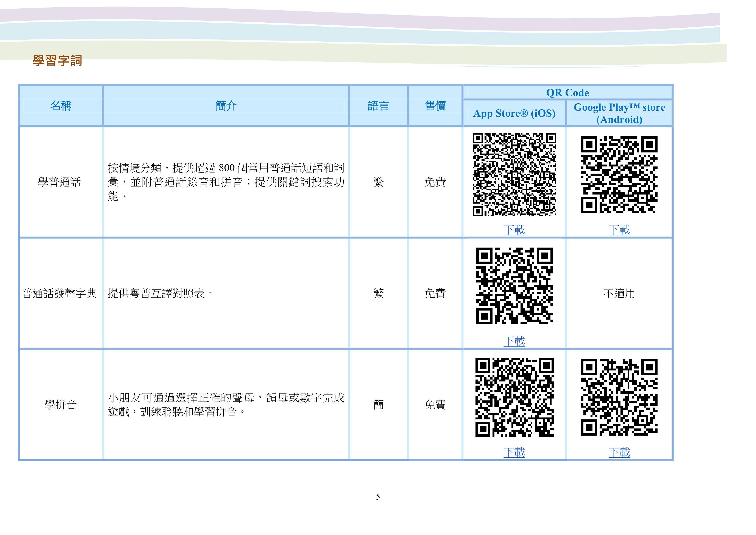Click the Google Play QR code for 學普通話
Screen dimensions: 756x535
(619, 174)
